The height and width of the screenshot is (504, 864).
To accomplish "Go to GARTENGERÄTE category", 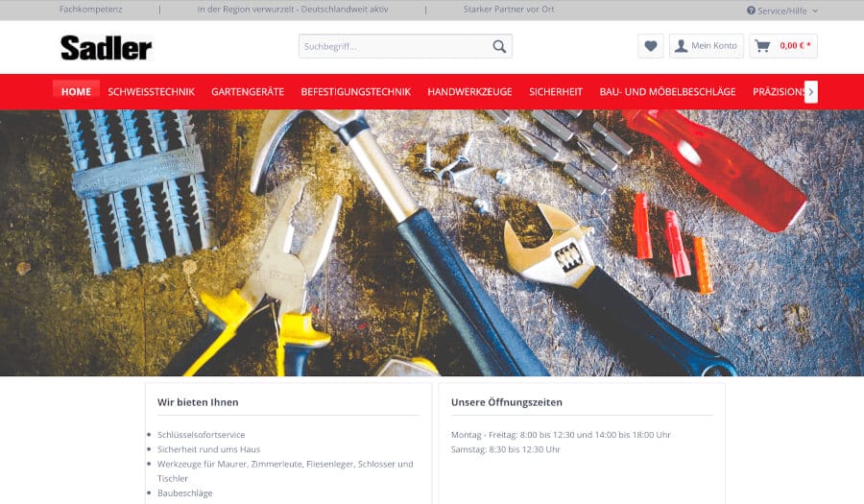I will (x=248, y=92).
